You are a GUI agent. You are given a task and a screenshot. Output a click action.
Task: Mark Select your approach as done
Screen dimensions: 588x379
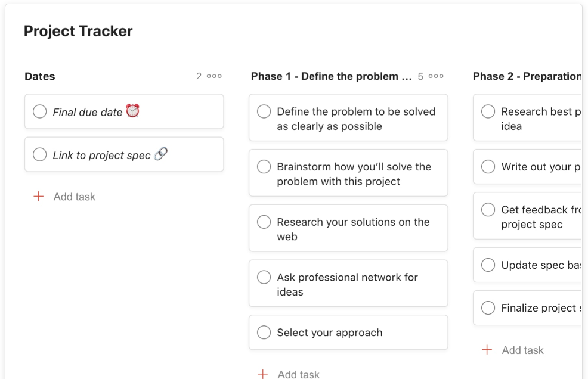tap(264, 332)
